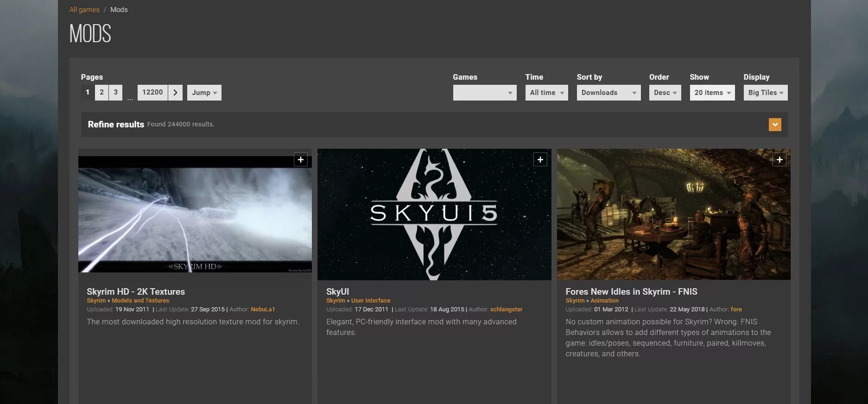The image size is (868, 404).
Task: Change the Order dropdown from Desc
Action: (x=665, y=93)
